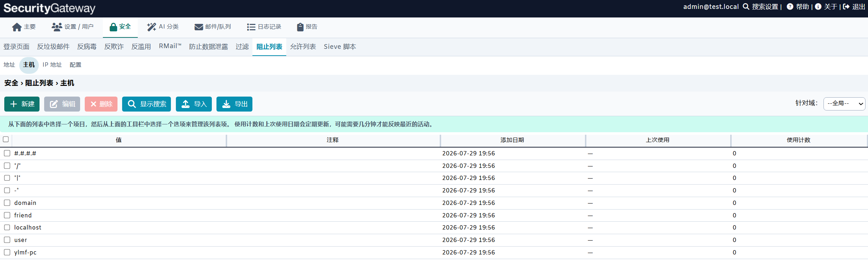Click the info icon beside 关于
This screenshot has height=268, width=868.
pyautogui.click(x=818, y=7)
